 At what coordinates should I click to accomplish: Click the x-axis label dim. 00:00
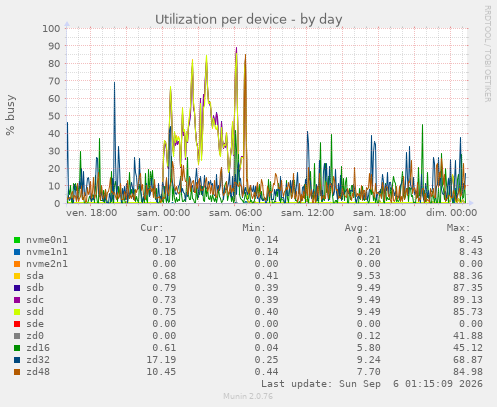(451, 213)
